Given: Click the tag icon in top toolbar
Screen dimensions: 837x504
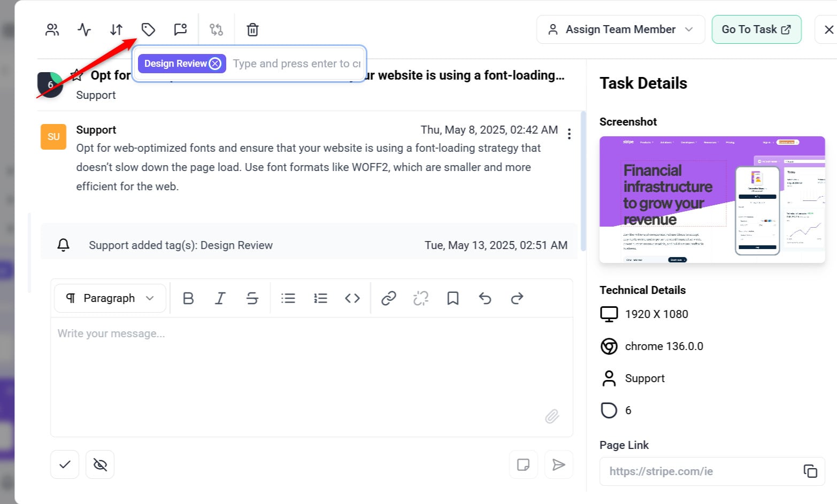Looking at the screenshot, I should (148, 29).
